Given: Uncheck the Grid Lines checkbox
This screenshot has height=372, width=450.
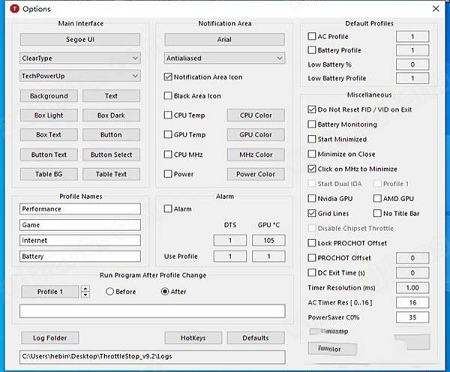Looking at the screenshot, I should [312, 213].
